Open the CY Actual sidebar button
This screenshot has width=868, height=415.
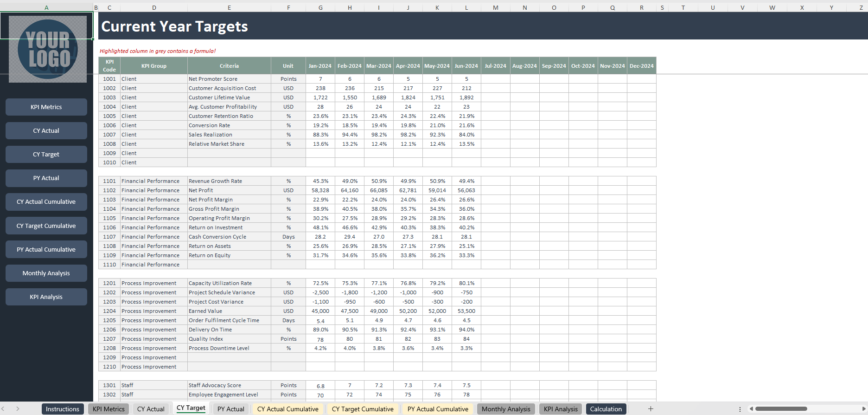[46, 130]
